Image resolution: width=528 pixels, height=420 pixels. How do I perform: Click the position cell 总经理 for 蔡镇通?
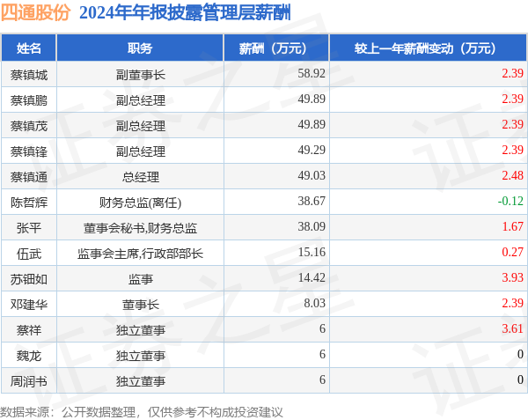(141, 177)
